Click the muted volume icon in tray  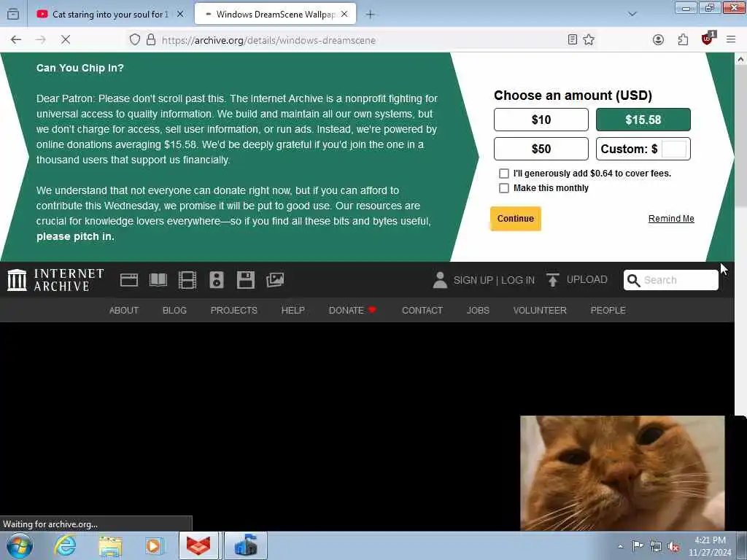[673, 547]
